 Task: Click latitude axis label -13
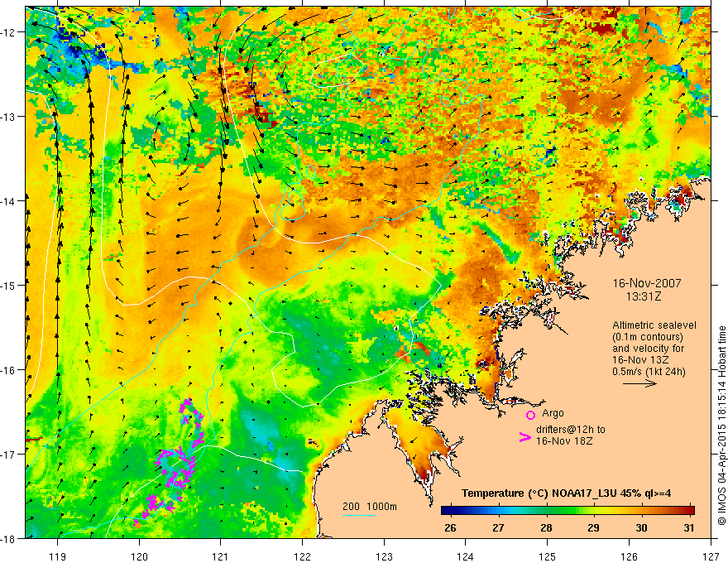[9, 117]
